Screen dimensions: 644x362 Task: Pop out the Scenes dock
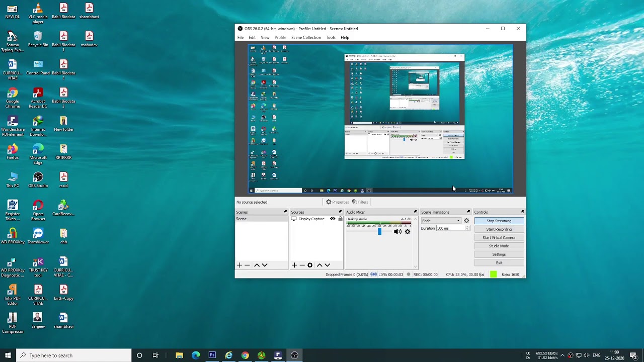coord(285,212)
